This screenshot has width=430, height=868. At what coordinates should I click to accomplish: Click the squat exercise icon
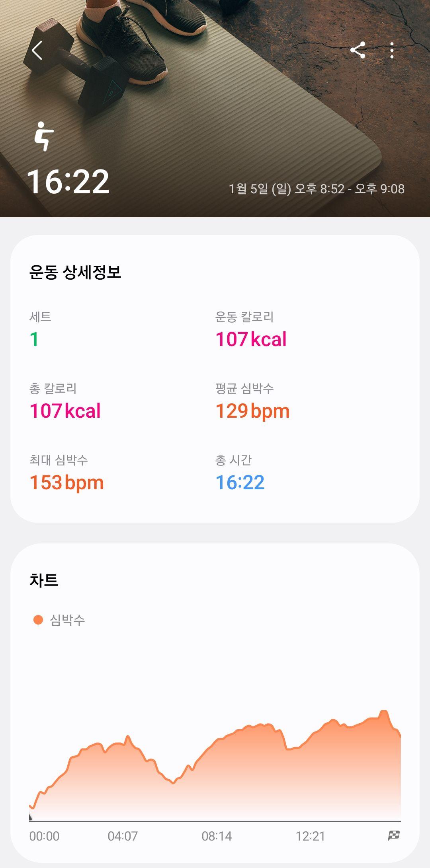pos(44,136)
